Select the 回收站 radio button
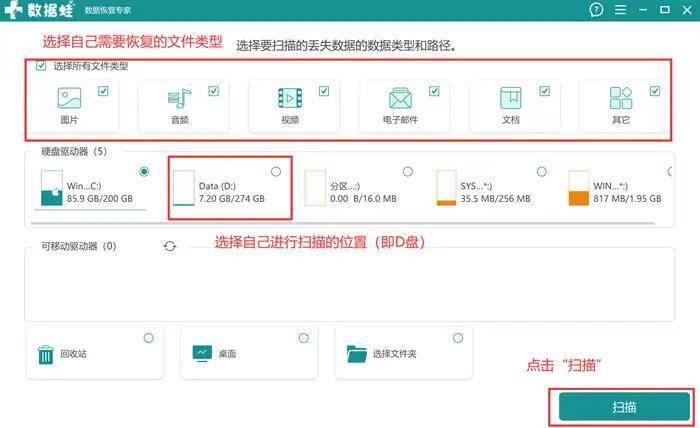 click(x=149, y=338)
